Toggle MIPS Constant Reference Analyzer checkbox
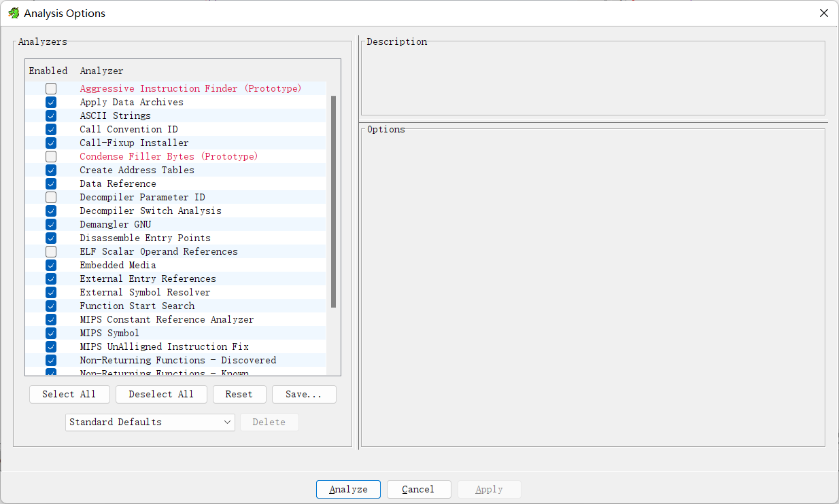The height and width of the screenshot is (504, 839). tap(51, 319)
